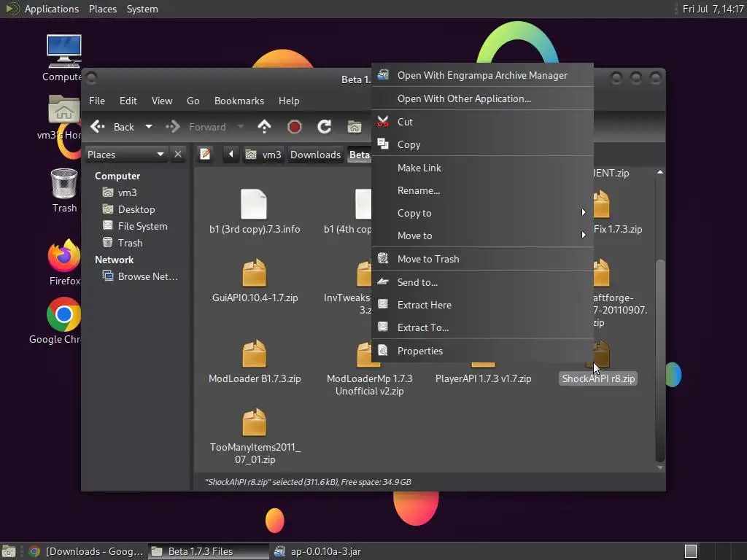The image size is (747, 560).
Task: Click the Reload icon
Action: tap(325, 127)
